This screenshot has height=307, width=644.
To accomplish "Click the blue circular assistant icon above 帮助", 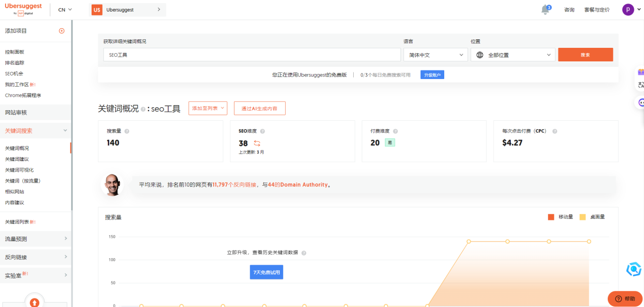I will coord(633,269).
